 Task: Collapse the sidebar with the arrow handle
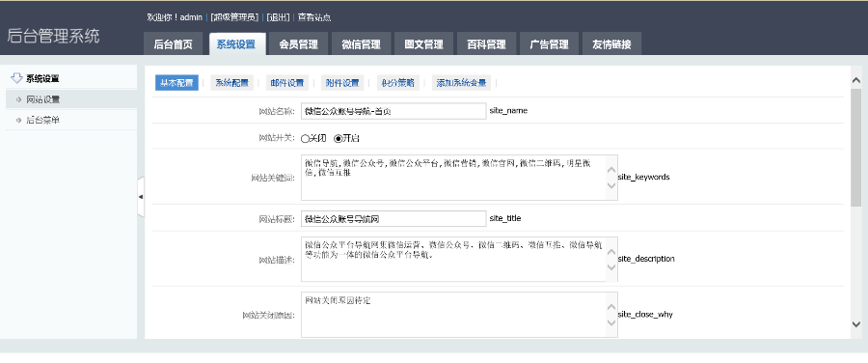141,196
